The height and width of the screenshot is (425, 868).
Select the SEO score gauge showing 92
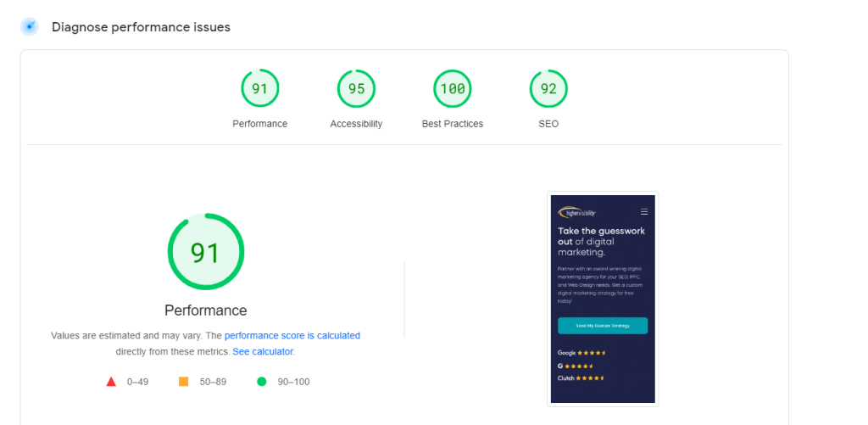548,88
